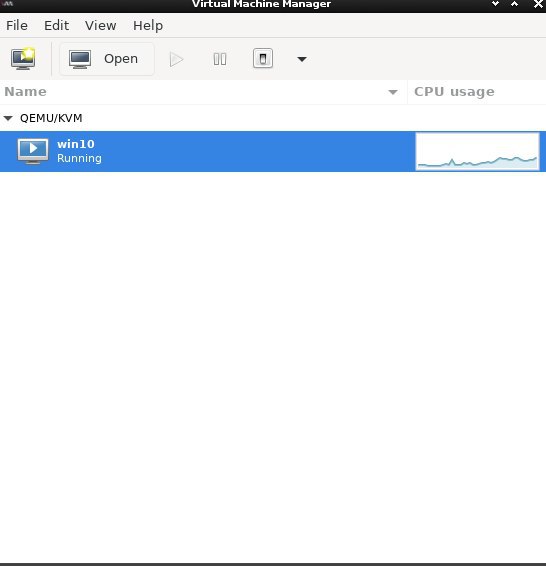Click the win10 running VM icon

[x=33, y=151]
